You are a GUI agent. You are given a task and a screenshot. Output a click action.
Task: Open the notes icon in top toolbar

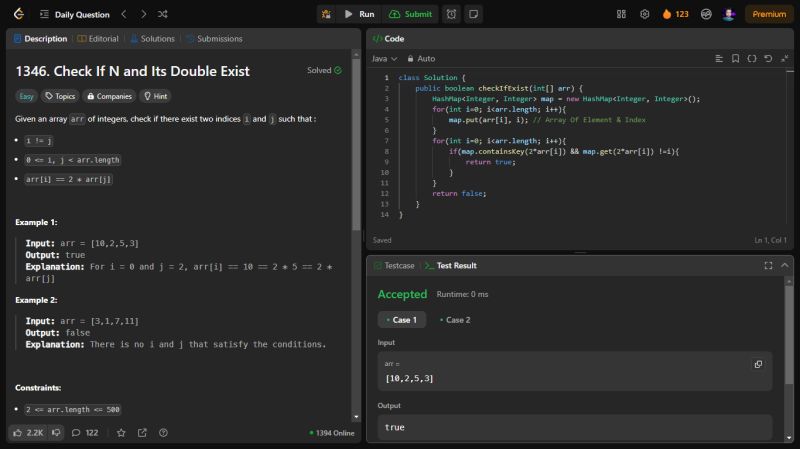coord(473,14)
